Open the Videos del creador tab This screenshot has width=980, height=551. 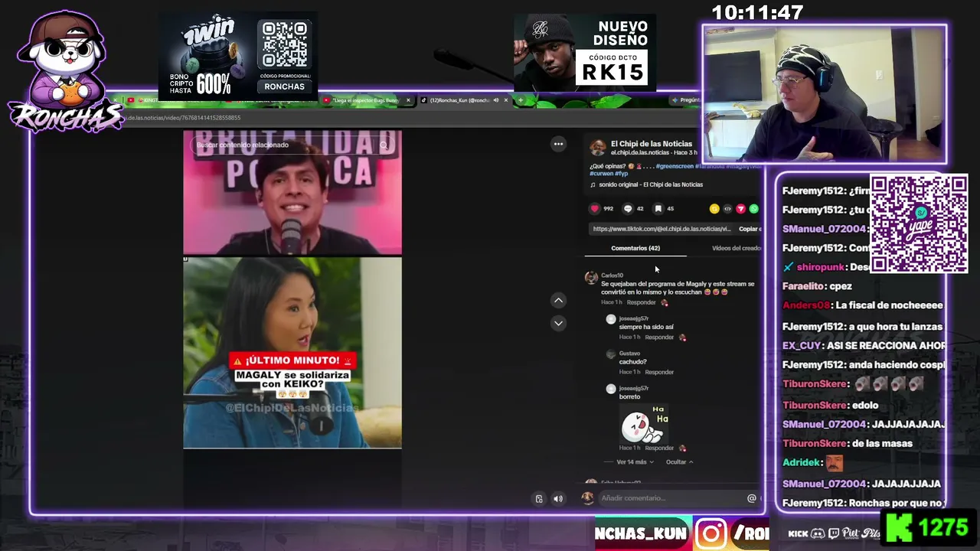(737, 248)
